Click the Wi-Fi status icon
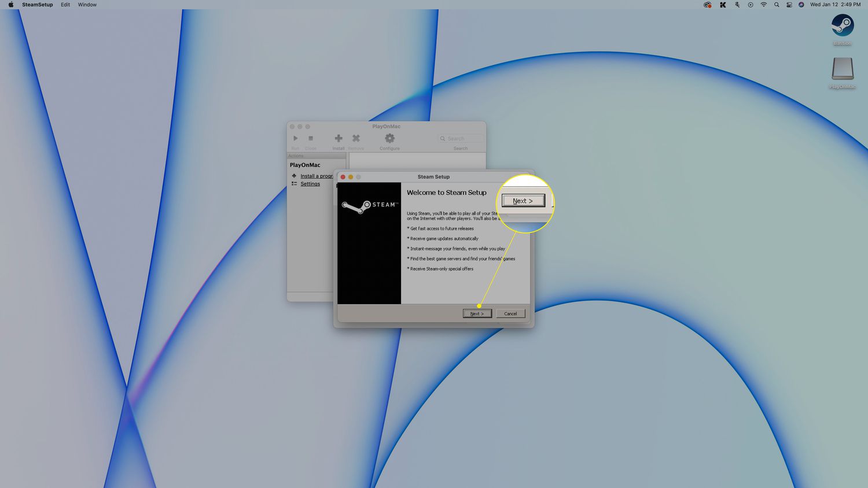The image size is (868, 488). pyautogui.click(x=763, y=5)
